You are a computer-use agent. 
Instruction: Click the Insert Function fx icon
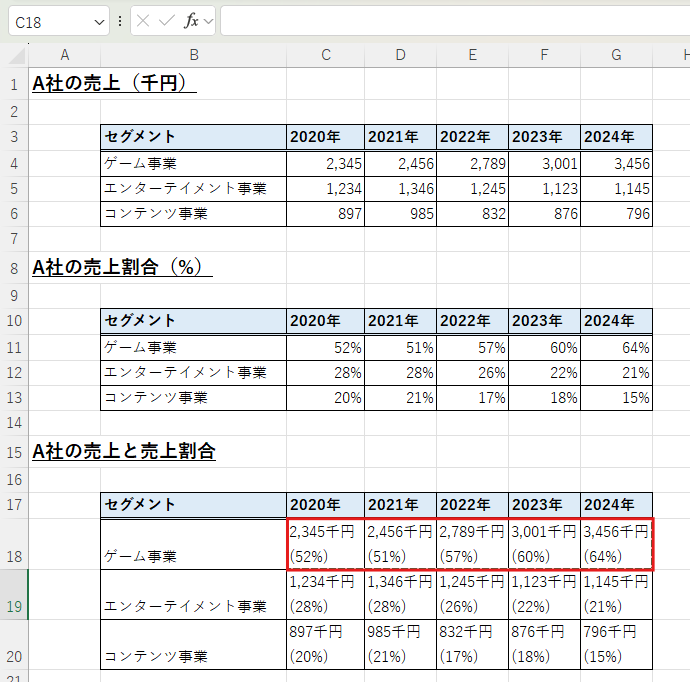(x=191, y=21)
